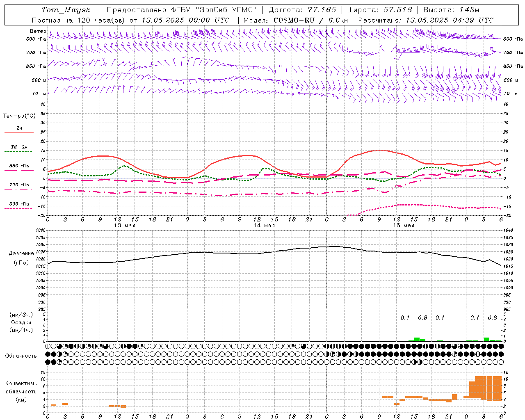This screenshot has width=525, height=420.
Task: Select the provider text ФГБУ "ЗапСиб УГМС"
Action: click(213, 10)
